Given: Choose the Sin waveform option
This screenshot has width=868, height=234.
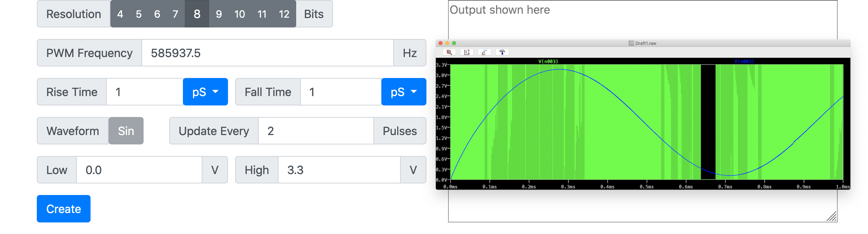Looking at the screenshot, I should coord(126,131).
